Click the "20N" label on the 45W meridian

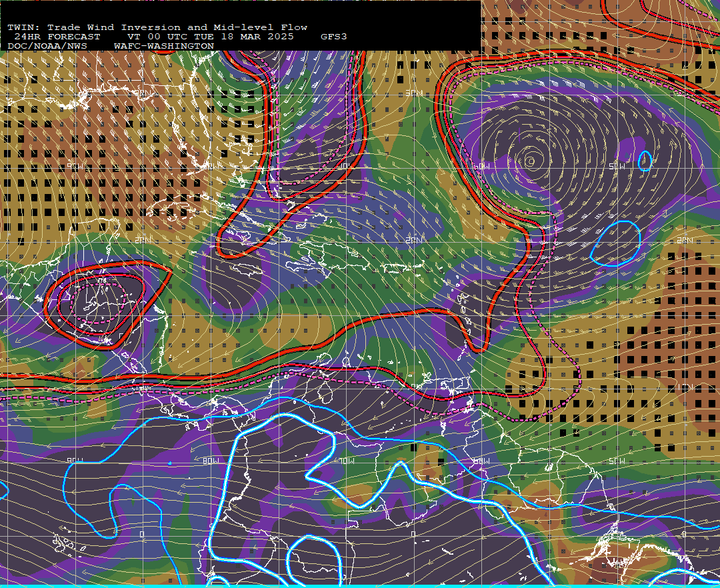coord(685,241)
